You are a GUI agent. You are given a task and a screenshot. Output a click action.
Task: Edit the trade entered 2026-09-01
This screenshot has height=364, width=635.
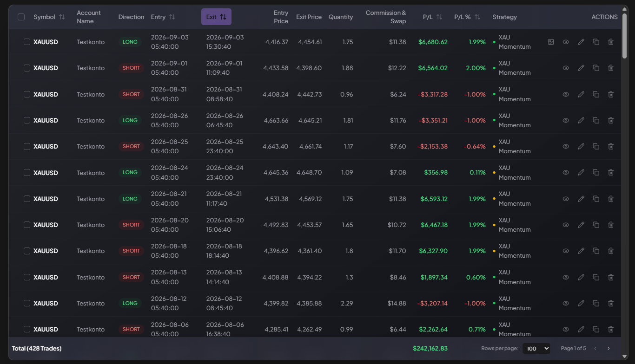(x=581, y=68)
